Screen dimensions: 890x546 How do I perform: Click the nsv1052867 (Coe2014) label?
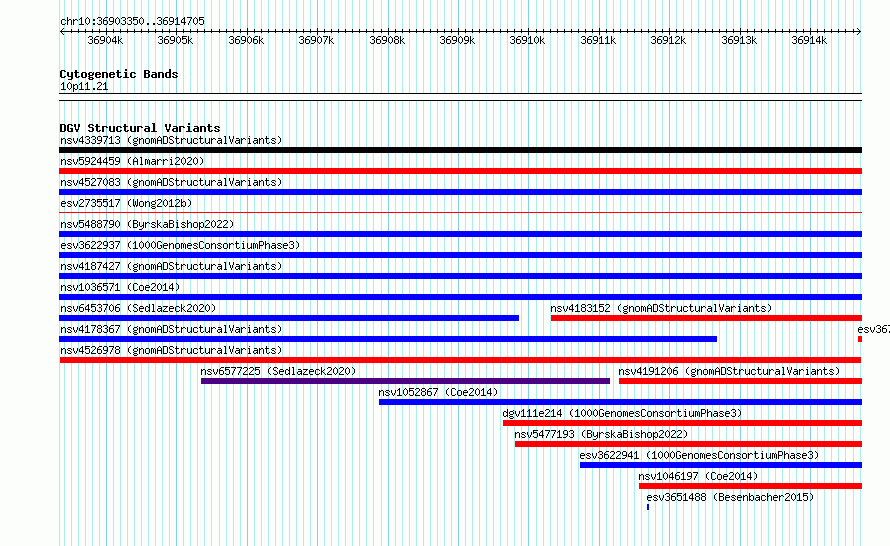pyautogui.click(x=438, y=392)
